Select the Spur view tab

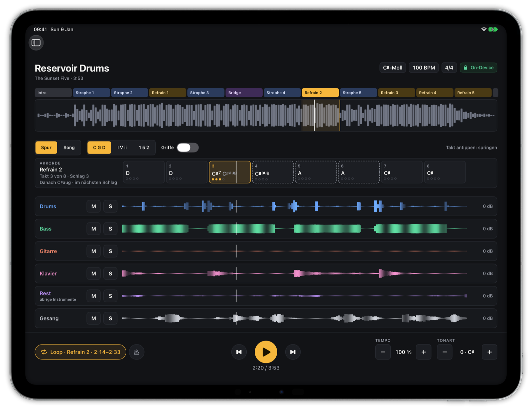click(46, 148)
